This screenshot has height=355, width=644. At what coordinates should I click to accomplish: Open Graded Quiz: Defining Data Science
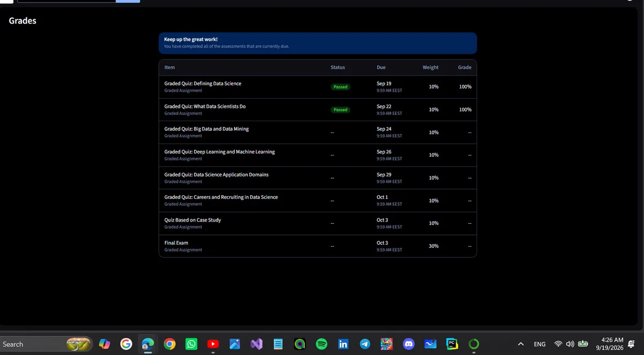pyautogui.click(x=203, y=84)
